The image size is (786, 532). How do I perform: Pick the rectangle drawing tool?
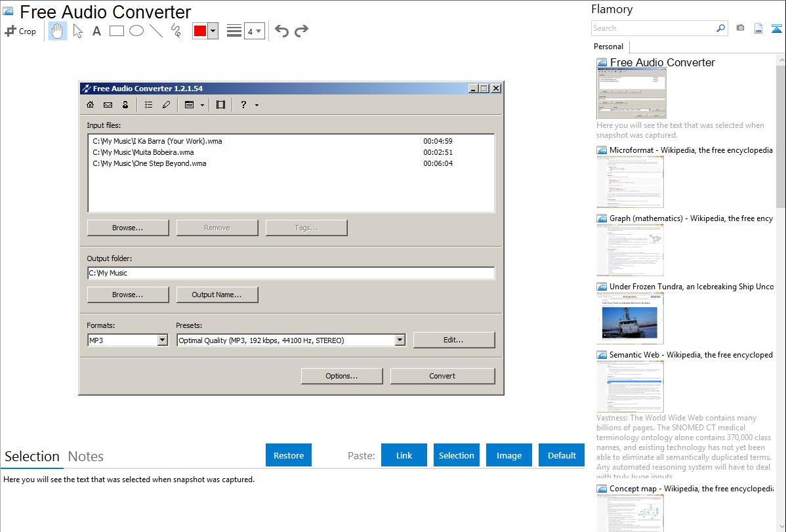coord(116,31)
